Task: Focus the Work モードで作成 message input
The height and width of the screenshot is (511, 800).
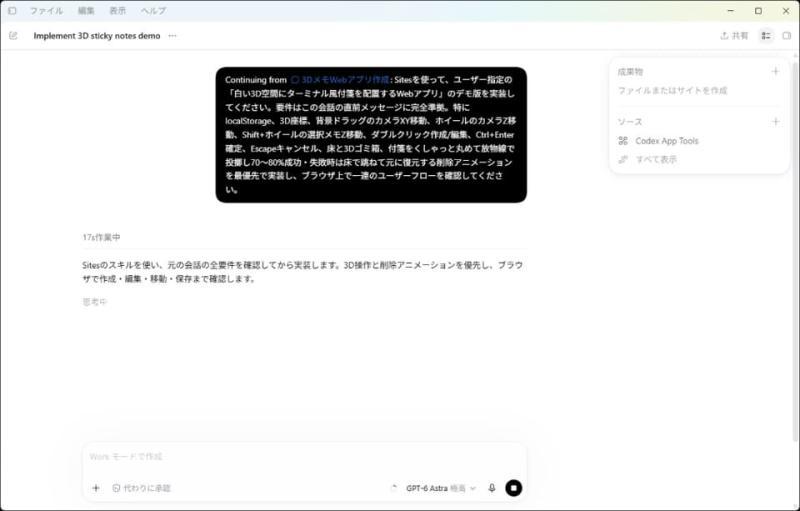Action: coord(304,456)
